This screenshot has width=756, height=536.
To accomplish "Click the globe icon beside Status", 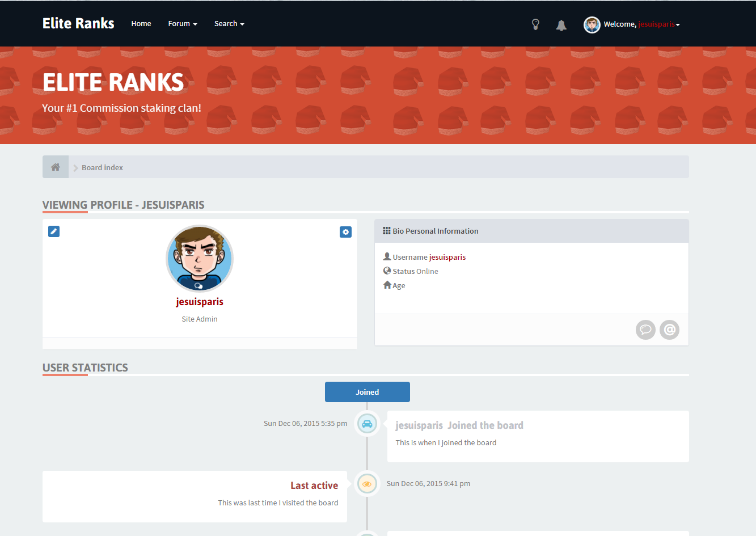I will pyautogui.click(x=387, y=271).
